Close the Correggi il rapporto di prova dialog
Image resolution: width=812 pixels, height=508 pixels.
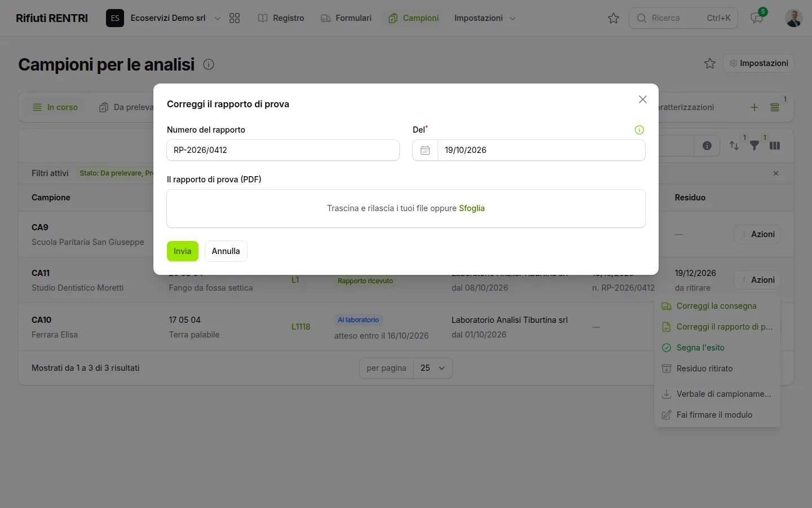coord(642,99)
